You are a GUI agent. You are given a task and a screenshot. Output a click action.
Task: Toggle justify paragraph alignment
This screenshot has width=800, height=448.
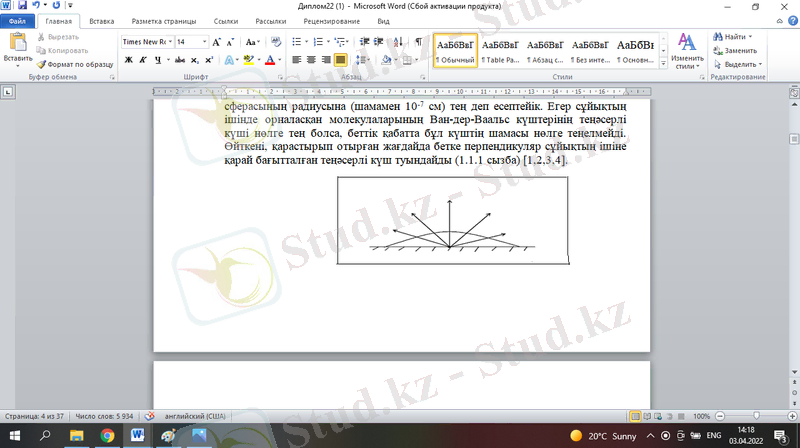pyautogui.click(x=341, y=60)
